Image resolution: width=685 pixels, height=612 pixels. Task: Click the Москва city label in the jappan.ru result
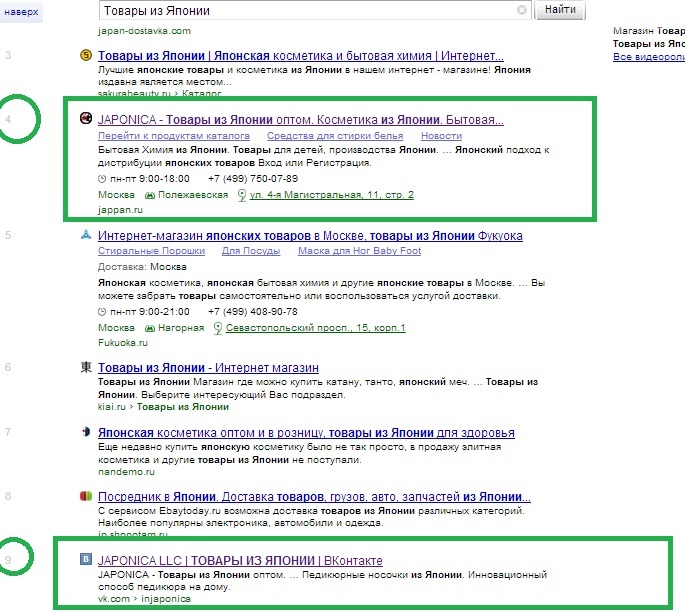[116, 195]
